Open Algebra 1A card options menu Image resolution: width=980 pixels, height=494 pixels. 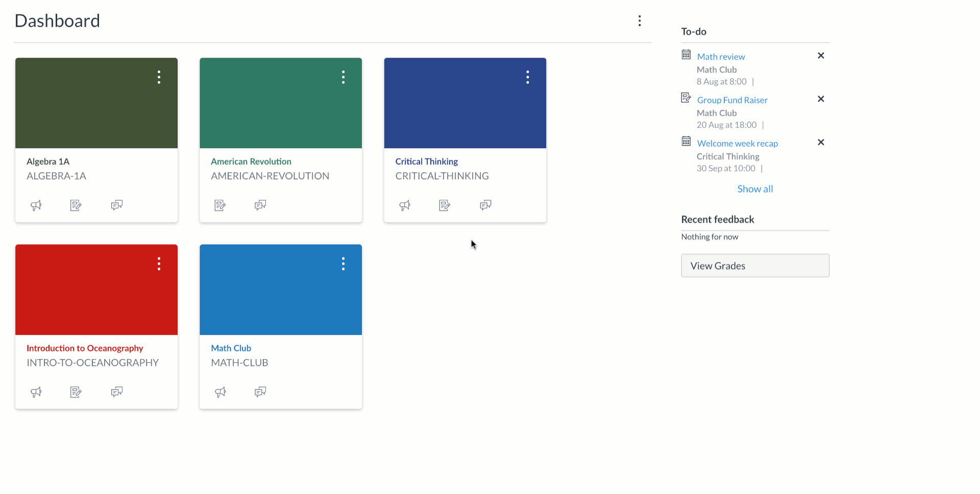click(159, 77)
